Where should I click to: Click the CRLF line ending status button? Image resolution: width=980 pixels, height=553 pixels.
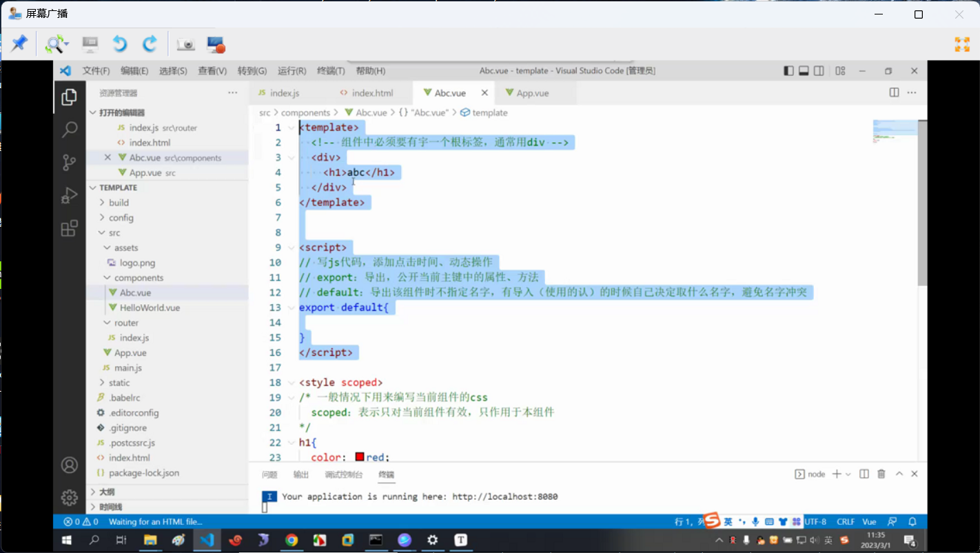tap(846, 522)
